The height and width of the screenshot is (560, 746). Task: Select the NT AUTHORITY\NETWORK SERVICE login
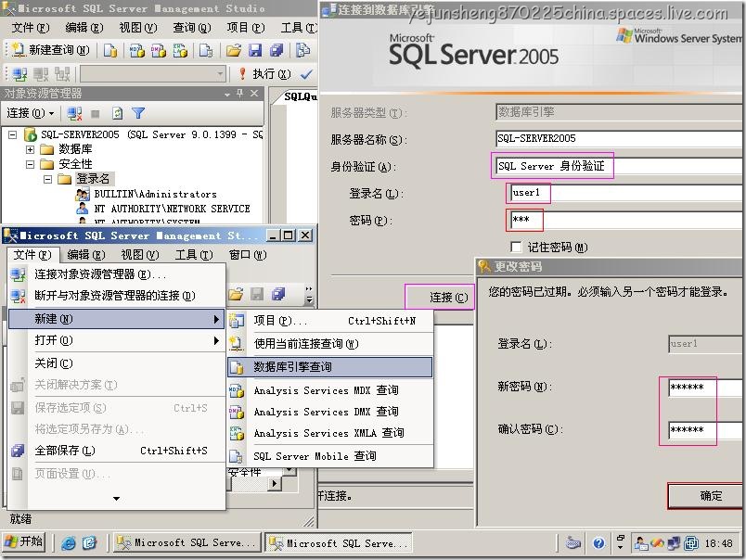coord(172,209)
